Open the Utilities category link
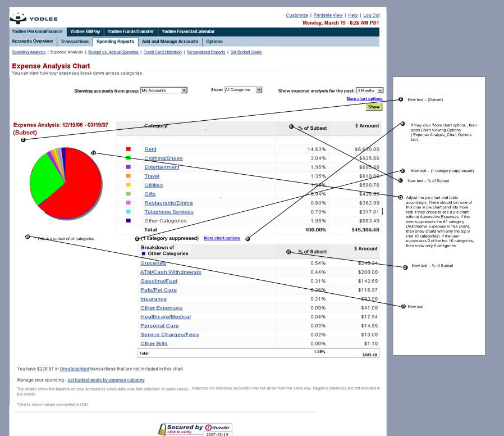Screen dimensions: 504x436 (x=154, y=185)
